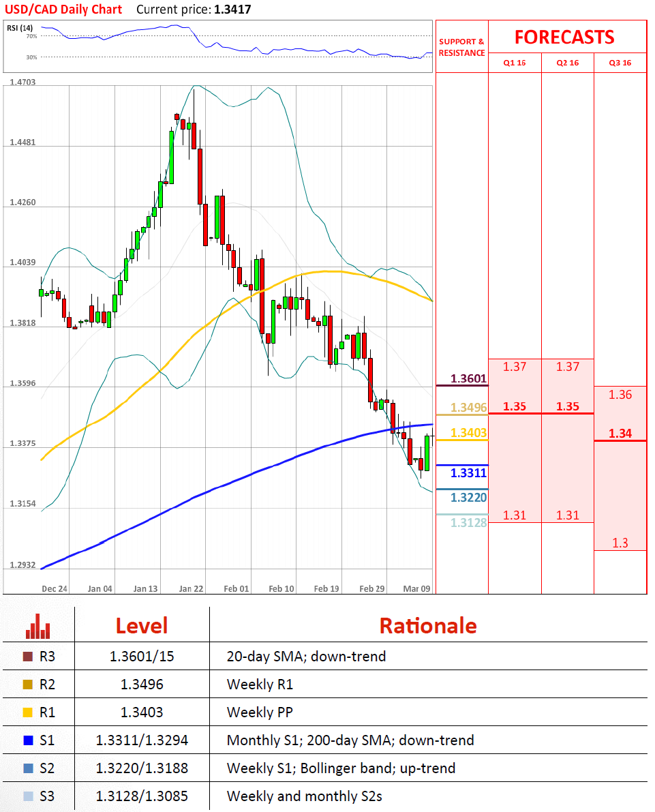This screenshot has height=812, width=655.
Task: Click the RSI (14) label
Action: point(20,28)
